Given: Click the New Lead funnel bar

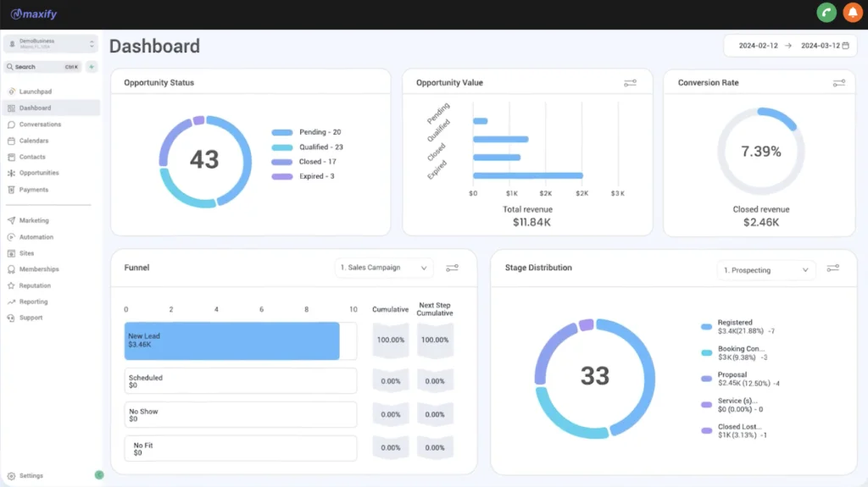Looking at the screenshot, I should (x=231, y=340).
